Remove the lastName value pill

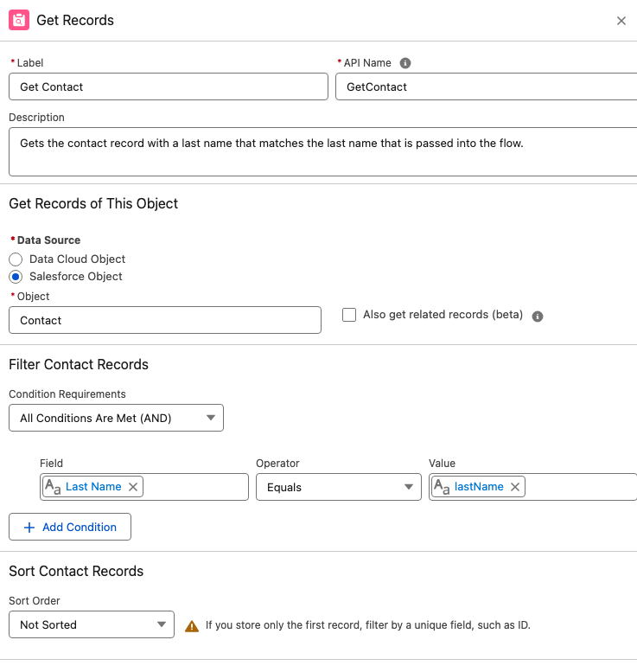click(x=515, y=487)
